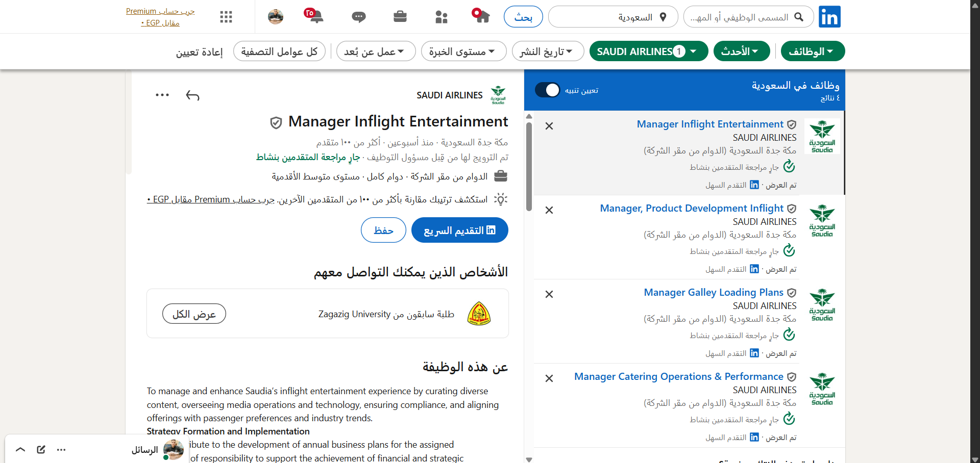Open Manager Inflight Entertainment listing
The height and width of the screenshot is (463, 980).
(x=710, y=124)
